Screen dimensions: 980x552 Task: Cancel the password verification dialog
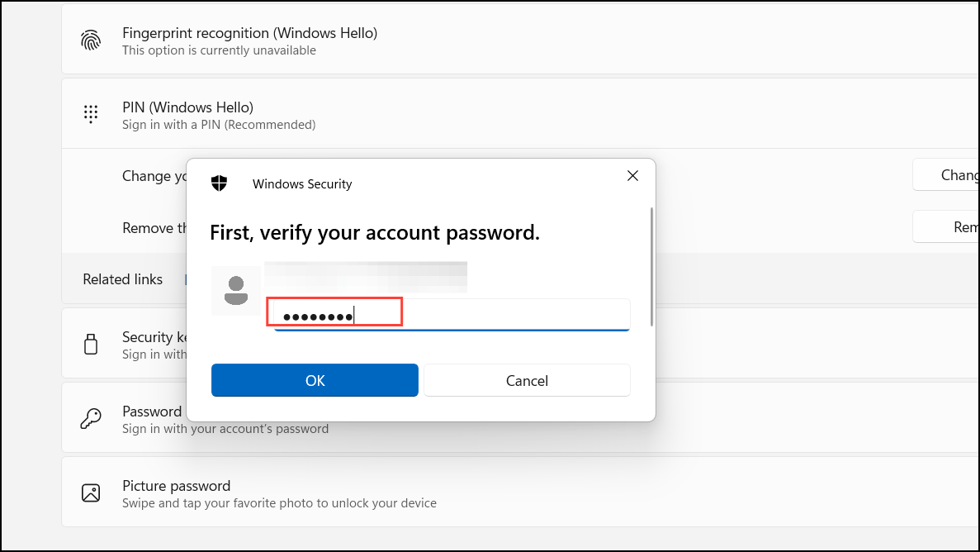click(527, 380)
